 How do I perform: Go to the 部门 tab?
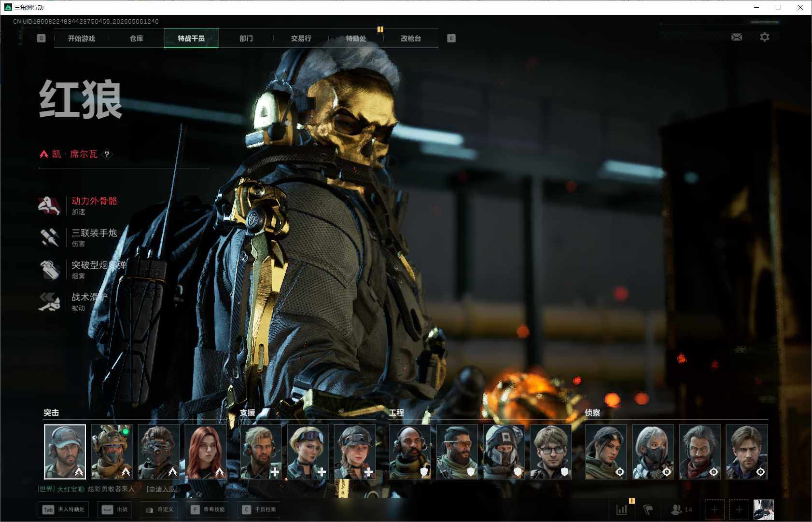(246, 38)
